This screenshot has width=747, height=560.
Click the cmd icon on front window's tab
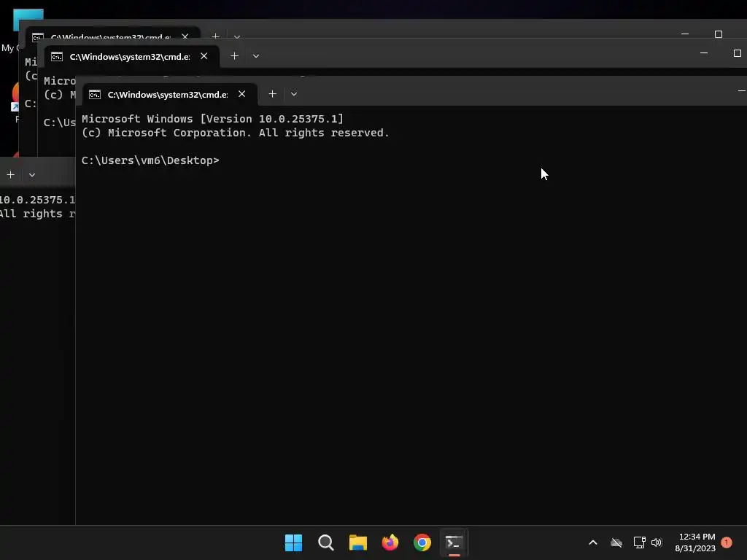95,95
